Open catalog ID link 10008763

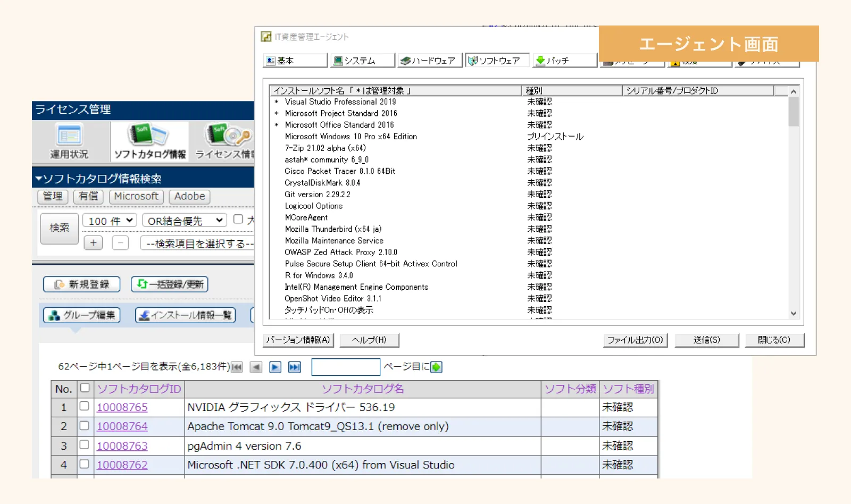coord(122,446)
